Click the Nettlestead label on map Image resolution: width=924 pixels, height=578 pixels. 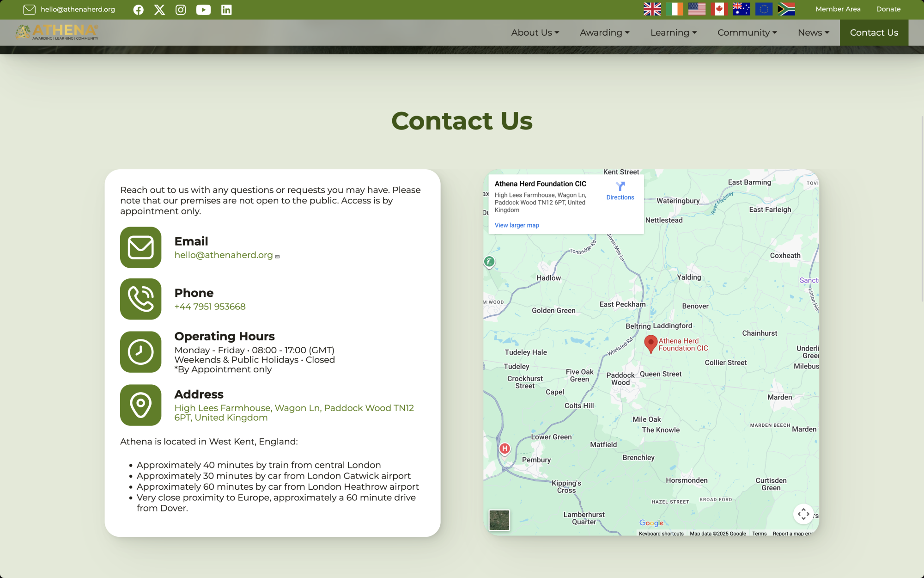664,221
